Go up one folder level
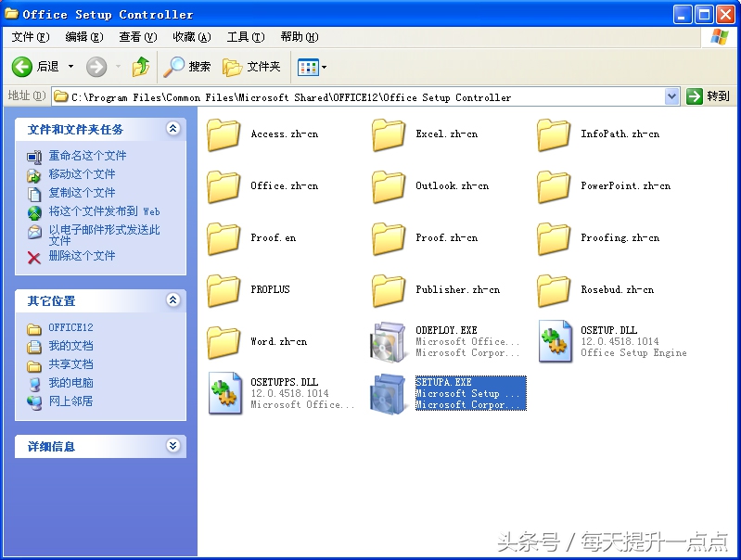This screenshot has width=741, height=560. point(140,67)
